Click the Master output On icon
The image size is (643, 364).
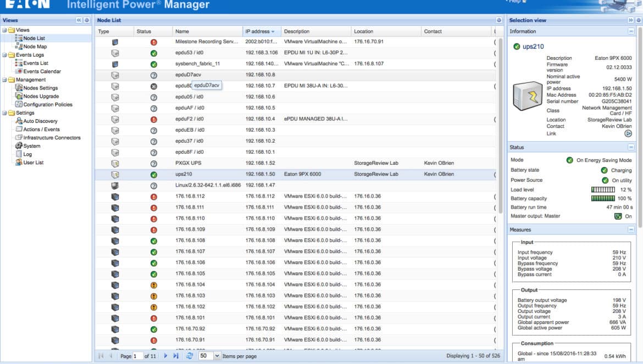point(618,216)
